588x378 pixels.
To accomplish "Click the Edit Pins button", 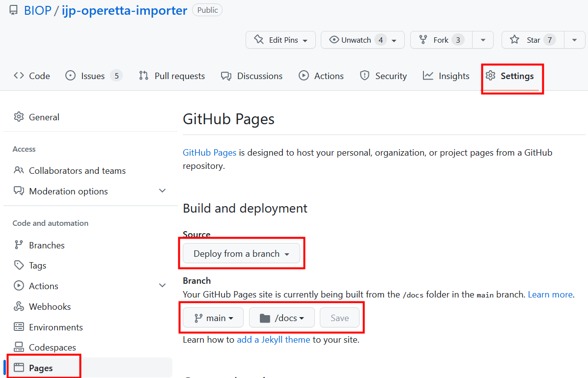I will pos(280,40).
